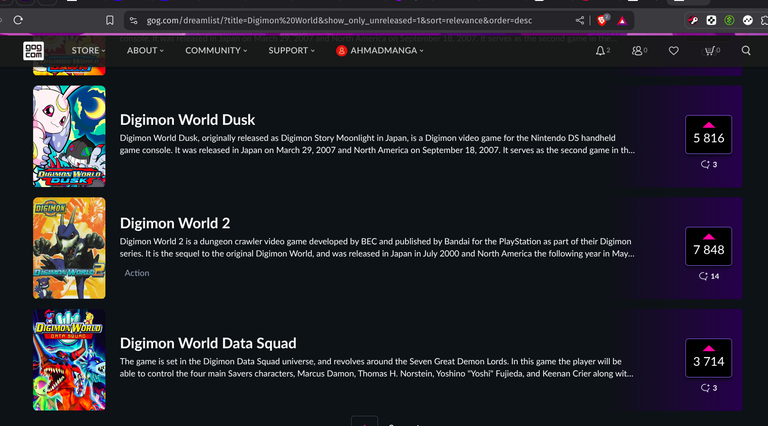Open Digimon World 2 cover thumbnail
The image size is (768, 426).
tap(69, 248)
